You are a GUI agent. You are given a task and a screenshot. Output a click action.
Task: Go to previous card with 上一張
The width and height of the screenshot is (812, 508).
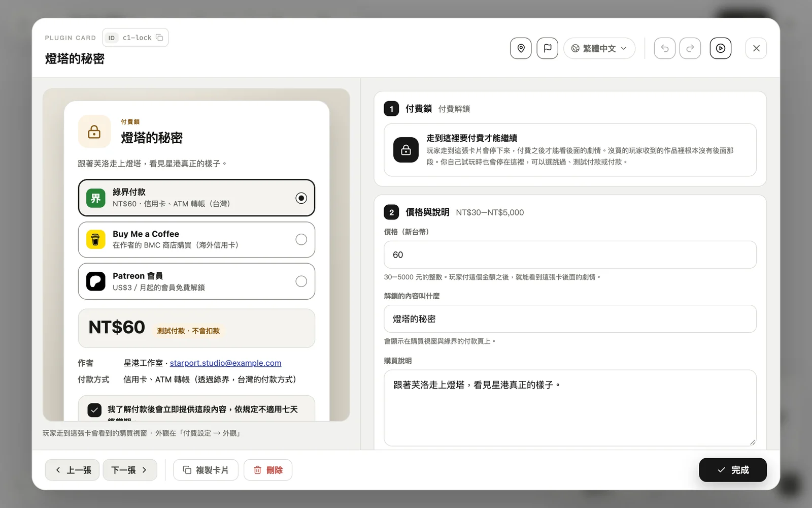72,470
